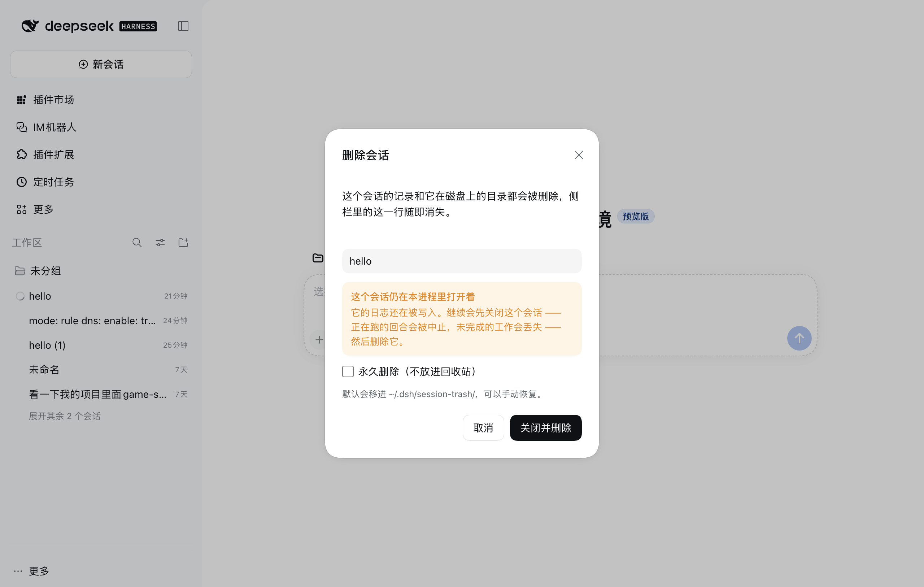Open the 看一下我的项目里面 game-s session
Screen dimensions: 924x587
(101, 394)
